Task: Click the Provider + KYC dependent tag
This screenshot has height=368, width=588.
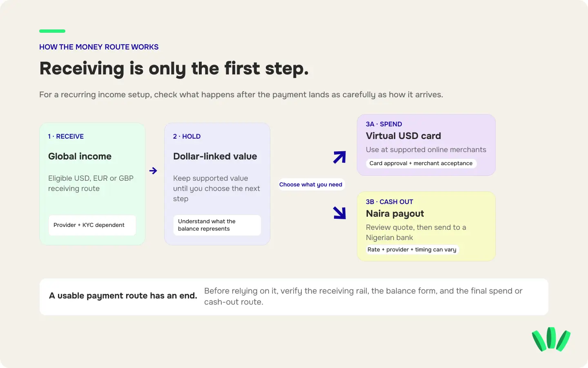Action: [92, 225]
